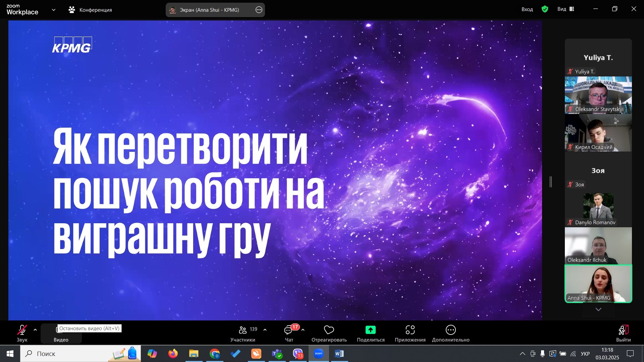The image size is (644, 362).
Task: Click the Sign In button at top
Action: click(x=527, y=9)
